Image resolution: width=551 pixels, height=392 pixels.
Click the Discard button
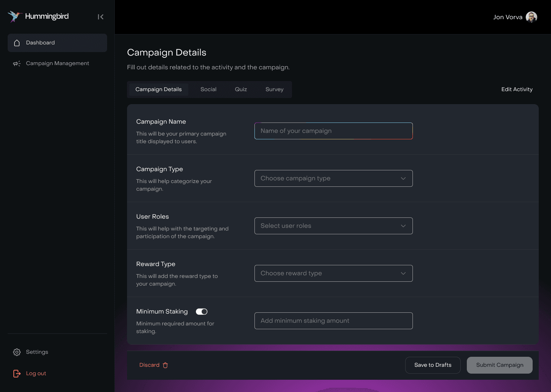pyautogui.click(x=153, y=365)
